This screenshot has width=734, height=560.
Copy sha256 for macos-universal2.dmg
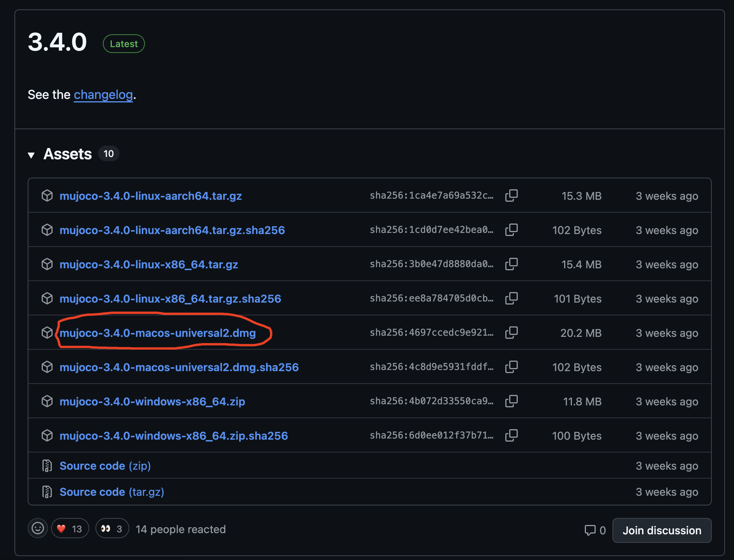[x=512, y=333]
